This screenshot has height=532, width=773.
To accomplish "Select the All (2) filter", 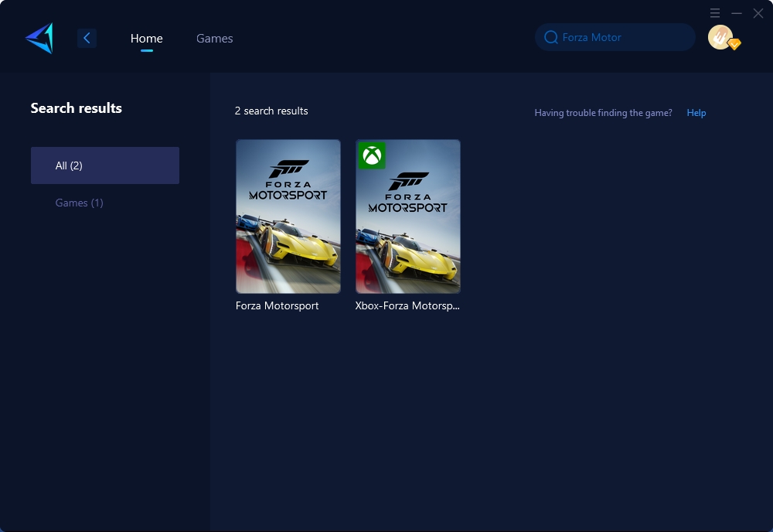I will [105, 165].
